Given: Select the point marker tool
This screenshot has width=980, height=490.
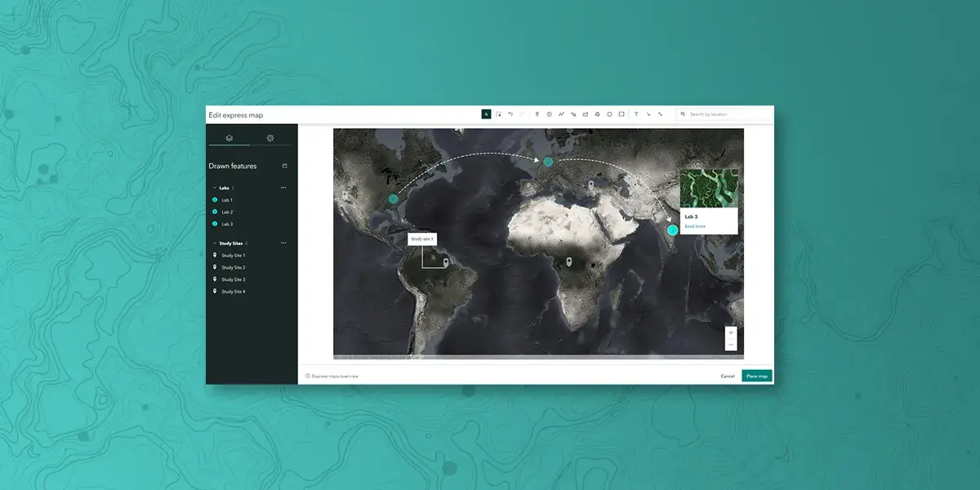Looking at the screenshot, I should coord(537,114).
